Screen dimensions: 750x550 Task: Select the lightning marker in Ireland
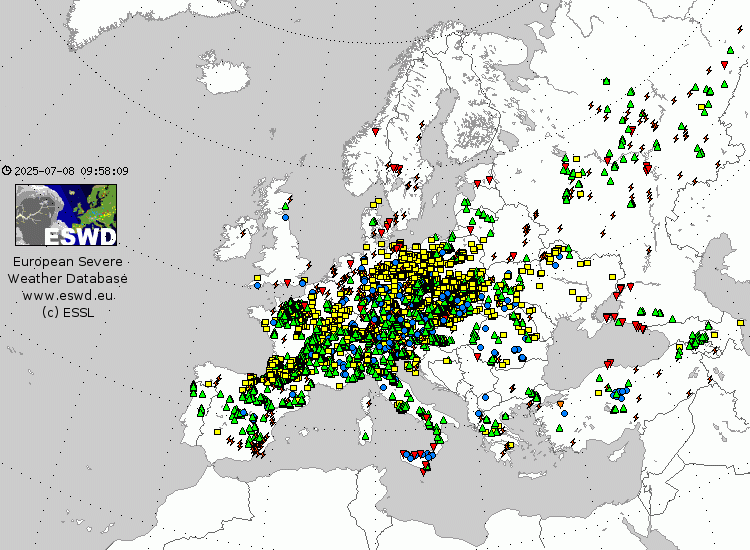point(243,233)
